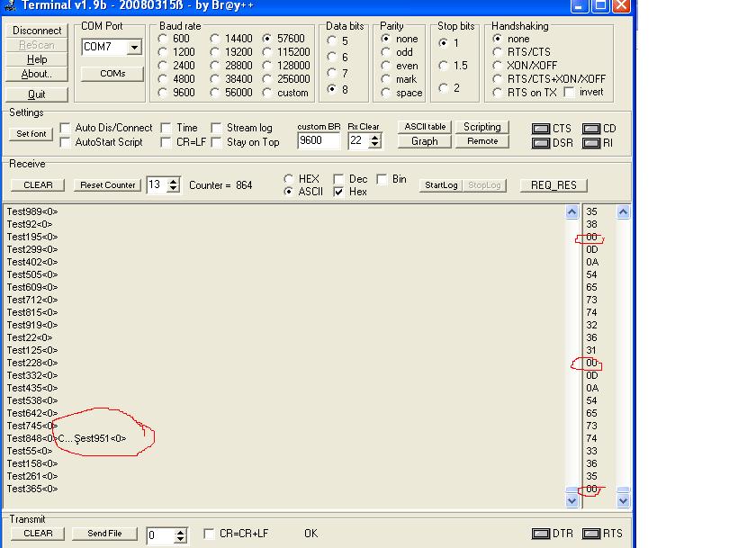This screenshot has height=548, width=756.
Task: Open the Scripting panel
Action: [482, 127]
